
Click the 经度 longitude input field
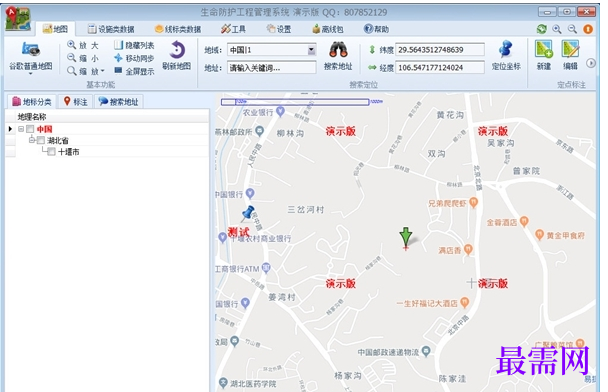440,67
